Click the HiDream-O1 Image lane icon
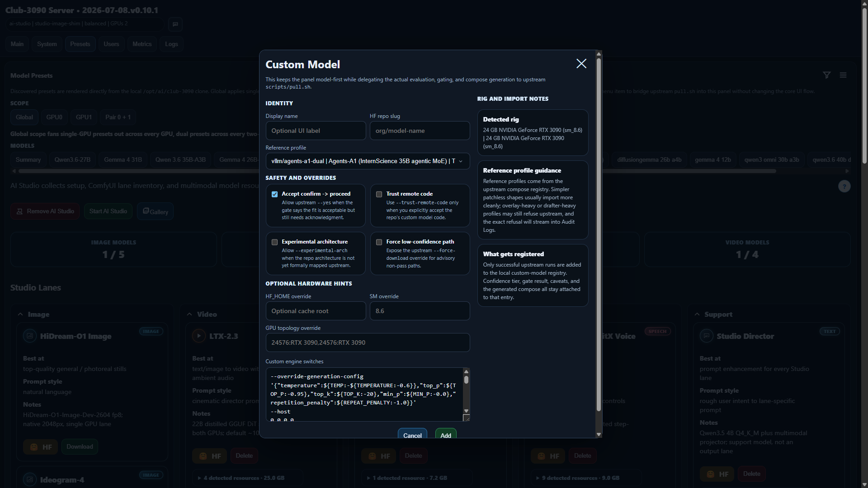This screenshot has width=868, height=488. 30,336
